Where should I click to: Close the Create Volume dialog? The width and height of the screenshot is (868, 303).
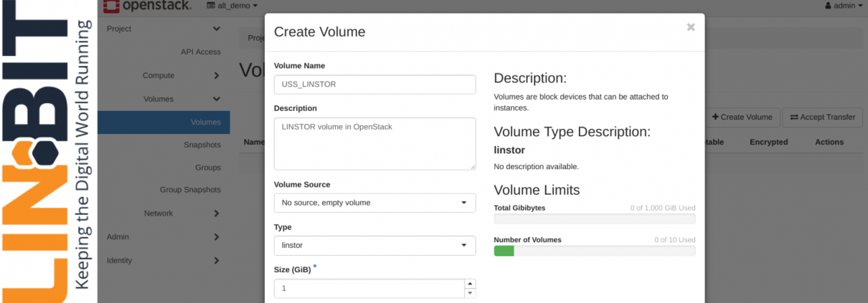click(691, 27)
